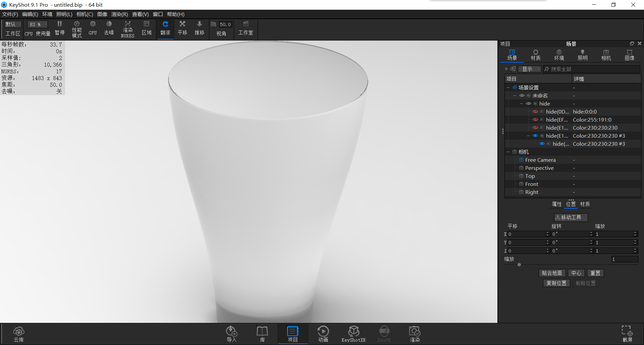The height and width of the screenshot is (345, 644).
Task: Hide the visible hide(E1...) #3 part
Action: pyautogui.click(x=535, y=136)
